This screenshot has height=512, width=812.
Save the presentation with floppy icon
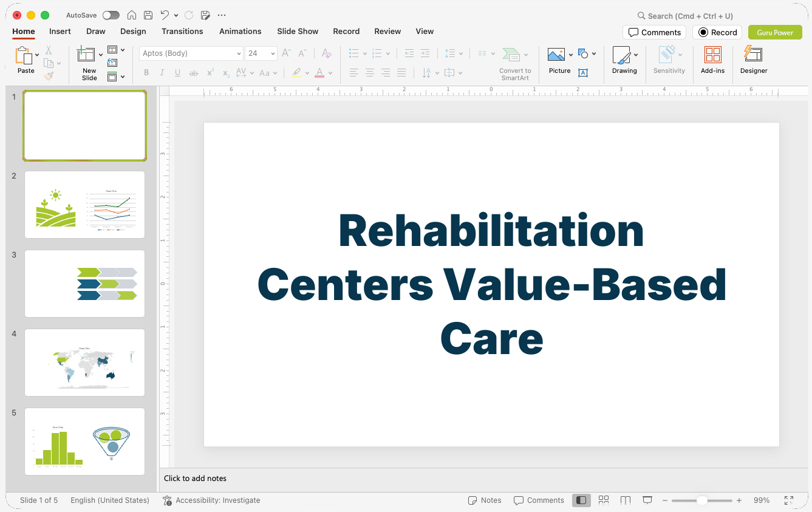pyautogui.click(x=148, y=15)
